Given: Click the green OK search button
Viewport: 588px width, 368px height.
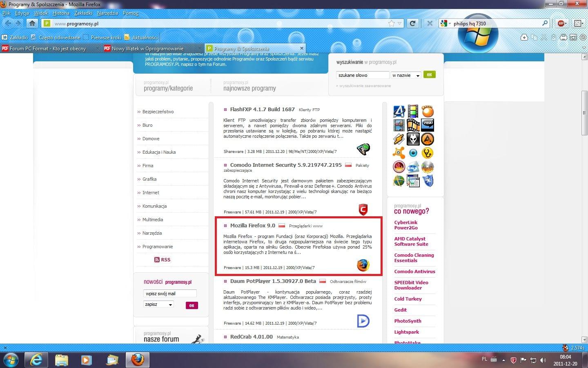Looking at the screenshot, I should [429, 75].
